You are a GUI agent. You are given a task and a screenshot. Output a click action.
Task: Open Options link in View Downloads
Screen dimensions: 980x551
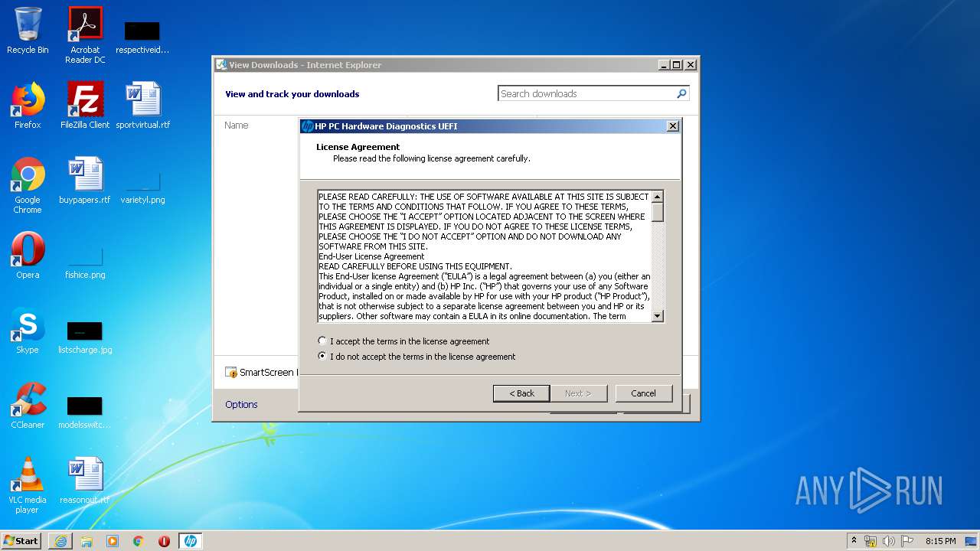(x=241, y=404)
